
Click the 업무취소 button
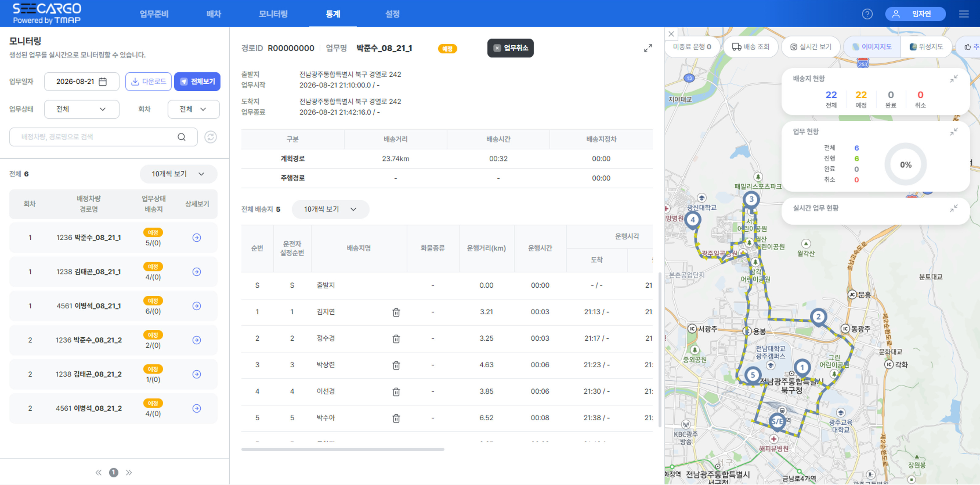click(510, 48)
